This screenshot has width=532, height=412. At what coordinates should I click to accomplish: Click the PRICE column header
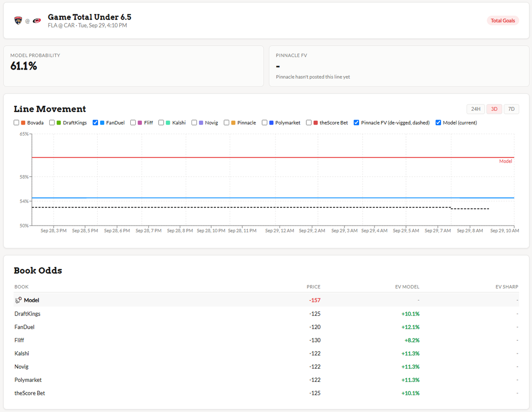313,287
